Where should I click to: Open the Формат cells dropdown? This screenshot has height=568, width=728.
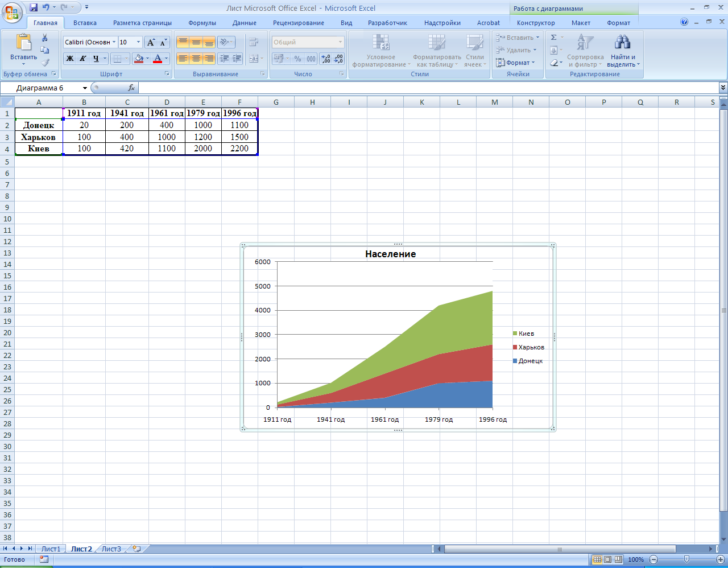(x=515, y=63)
